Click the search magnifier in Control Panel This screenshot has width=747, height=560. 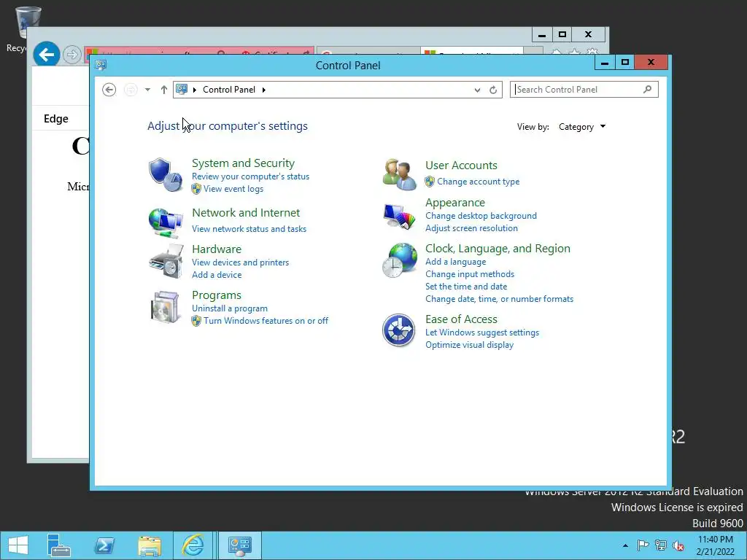pos(647,89)
